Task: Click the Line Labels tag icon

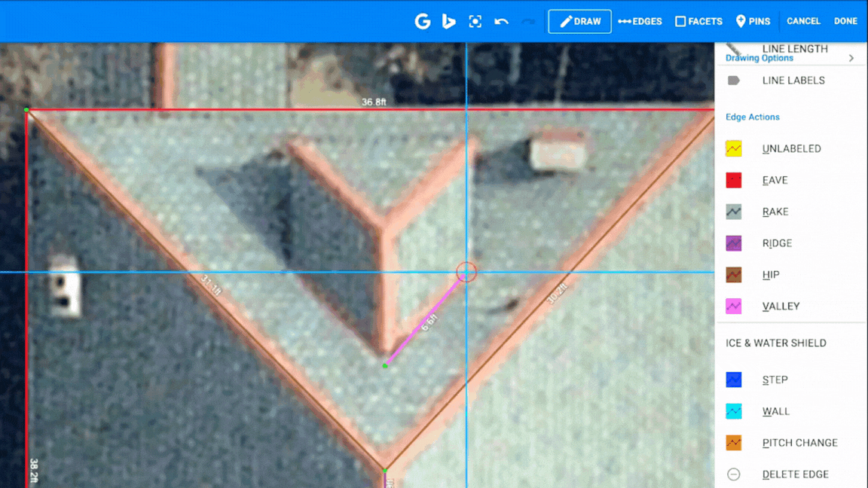Action: pos(733,81)
